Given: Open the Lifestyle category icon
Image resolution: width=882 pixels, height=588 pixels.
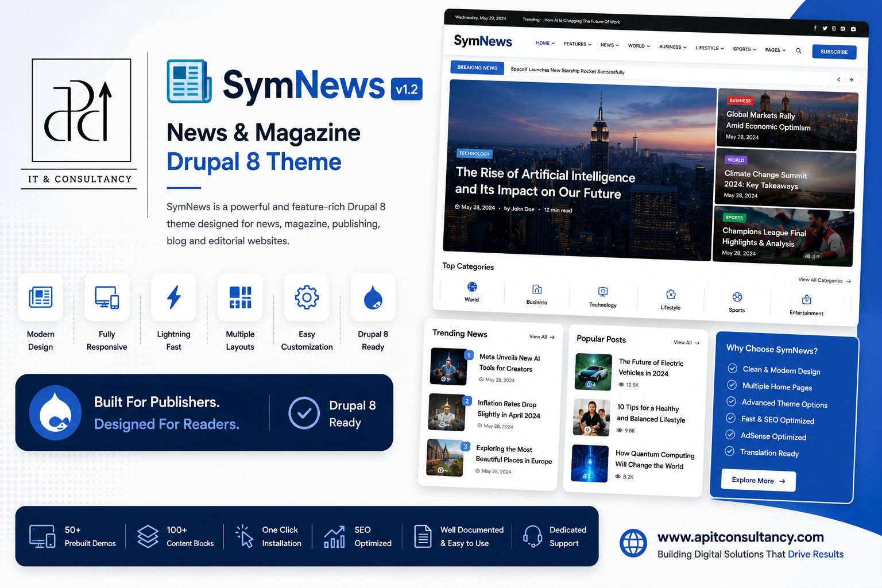Looking at the screenshot, I should pyautogui.click(x=671, y=294).
